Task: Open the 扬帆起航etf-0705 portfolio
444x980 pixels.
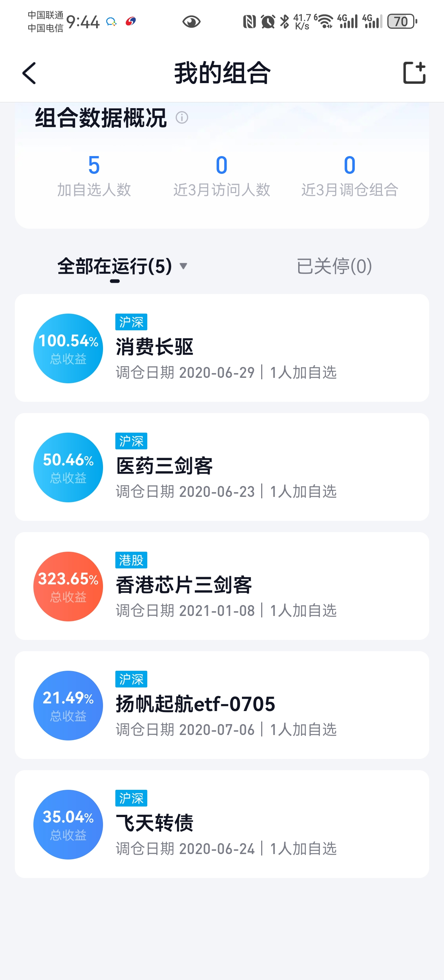Action: pyautogui.click(x=195, y=705)
